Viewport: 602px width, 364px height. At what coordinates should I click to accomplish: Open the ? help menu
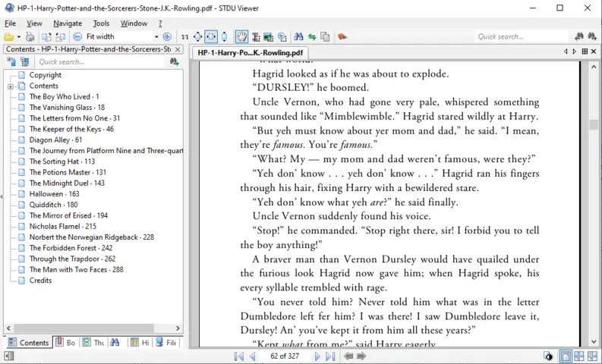(160, 24)
